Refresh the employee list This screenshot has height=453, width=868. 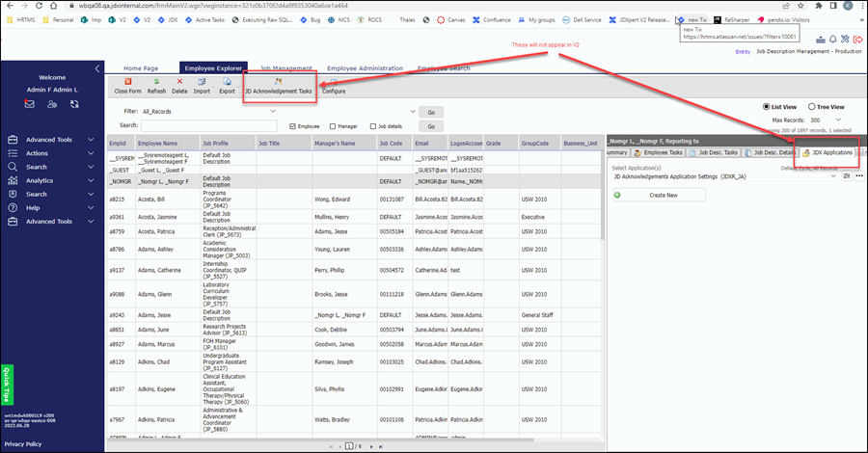tap(156, 85)
